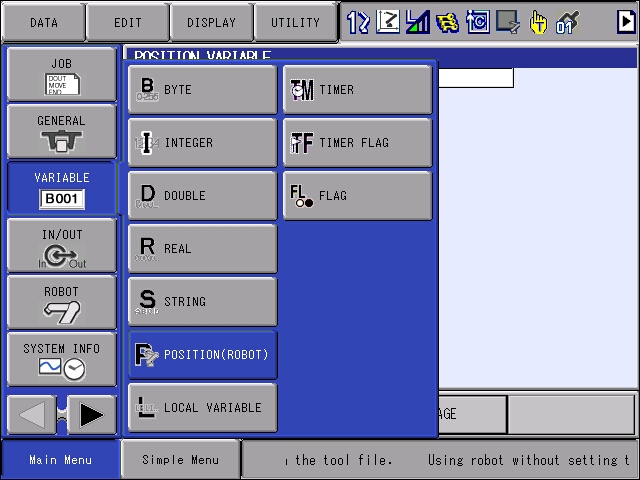The width and height of the screenshot is (640, 480).
Task: Open the DATA menu
Action: (x=44, y=22)
